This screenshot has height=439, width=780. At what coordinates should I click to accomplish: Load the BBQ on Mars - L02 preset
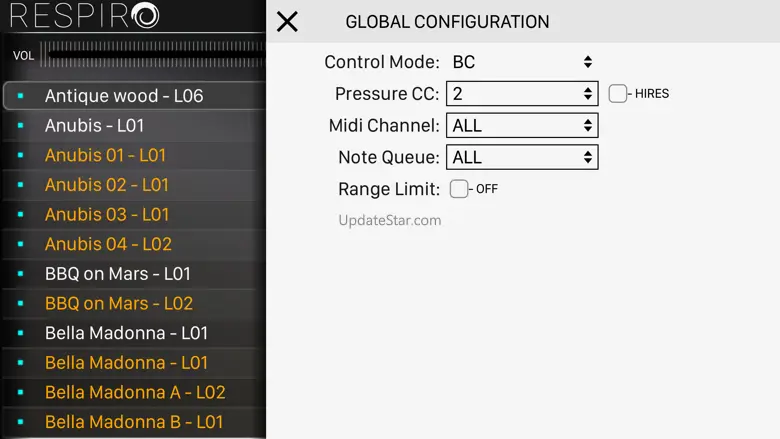point(119,303)
